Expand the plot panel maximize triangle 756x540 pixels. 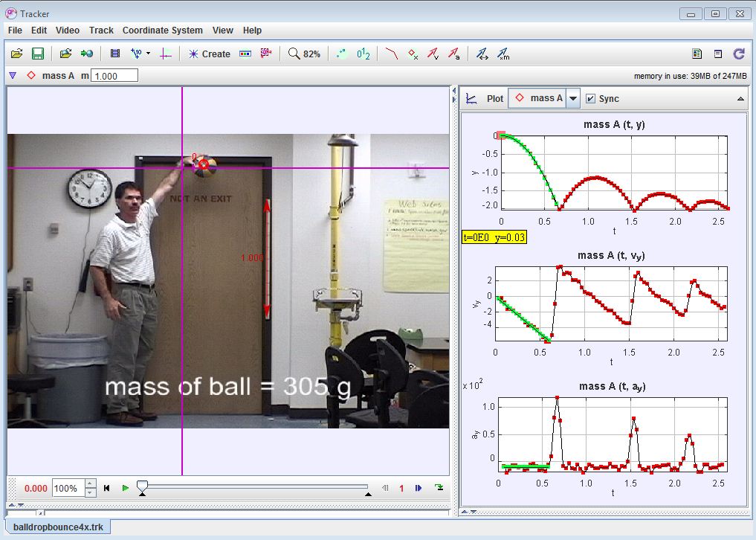click(740, 99)
